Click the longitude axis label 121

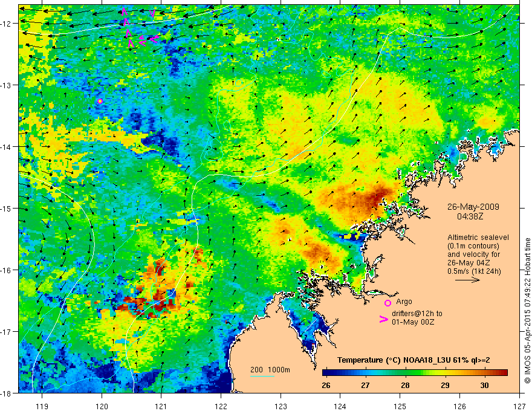[x=161, y=406]
